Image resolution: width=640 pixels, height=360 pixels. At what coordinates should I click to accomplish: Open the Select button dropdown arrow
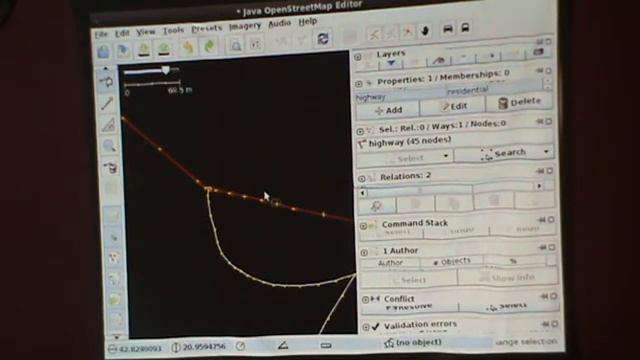click(446, 156)
